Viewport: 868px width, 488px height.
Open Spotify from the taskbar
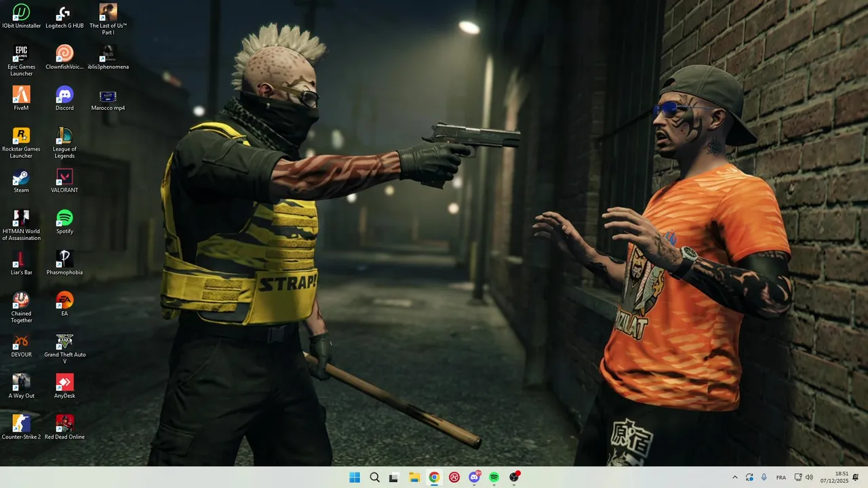click(x=494, y=477)
